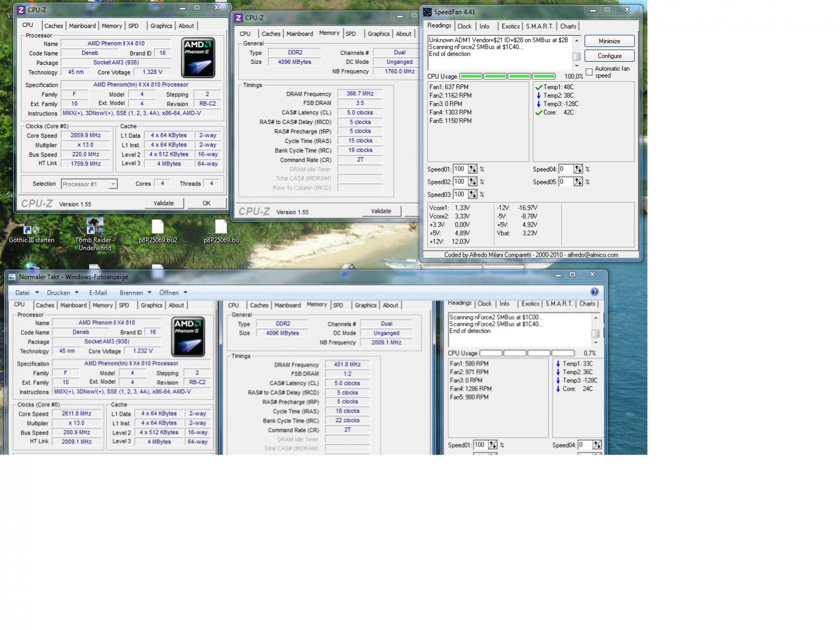Switch to Caches tab in left CPU-Z window
Image resolution: width=840 pixels, height=630 pixels.
53,26
